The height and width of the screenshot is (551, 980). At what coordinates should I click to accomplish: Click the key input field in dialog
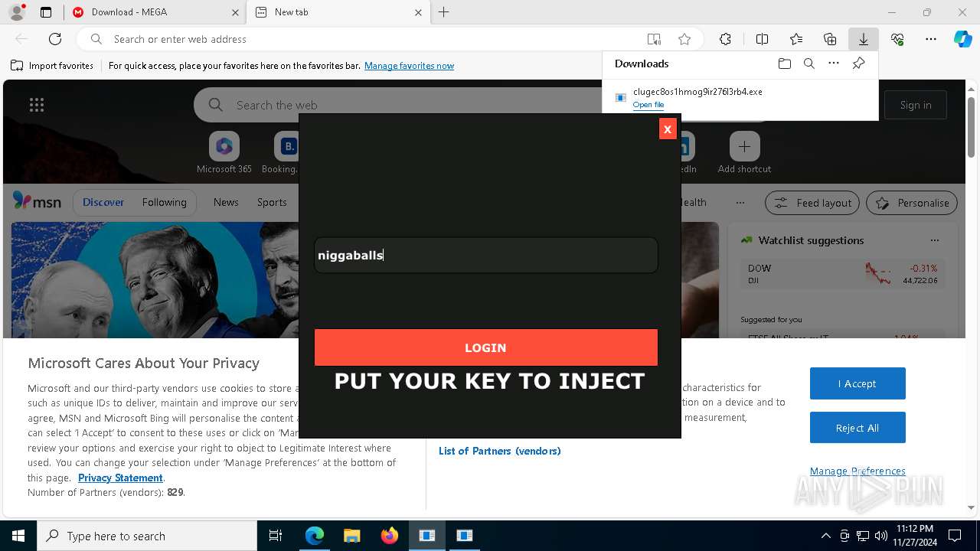(485, 255)
